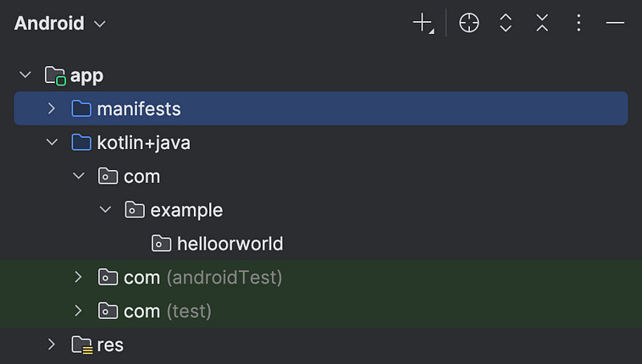The image size is (642, 364).
Task: Click the res resources folder icon
Action: point(82,345)
